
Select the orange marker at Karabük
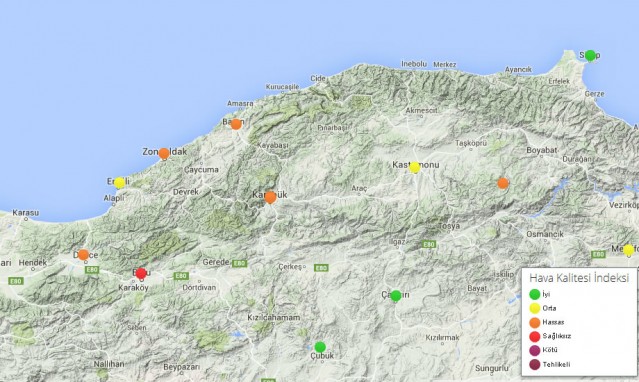click(270, 197)
